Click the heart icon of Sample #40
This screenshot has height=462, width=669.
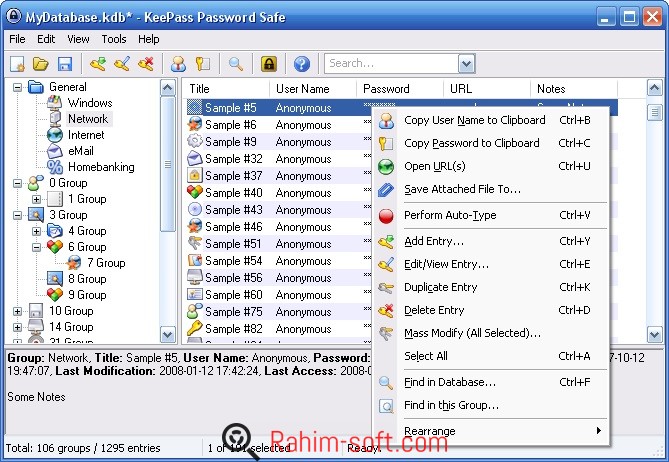(195, 192)
